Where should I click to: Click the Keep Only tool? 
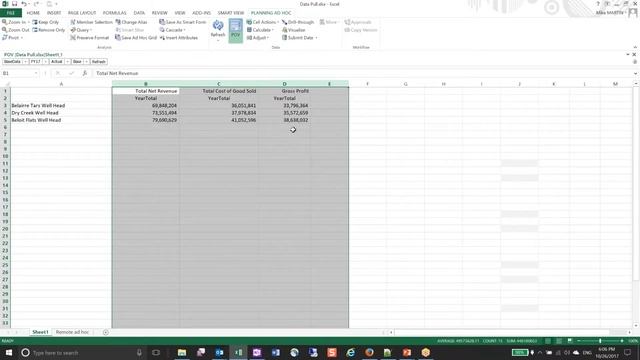pos(46,22)
